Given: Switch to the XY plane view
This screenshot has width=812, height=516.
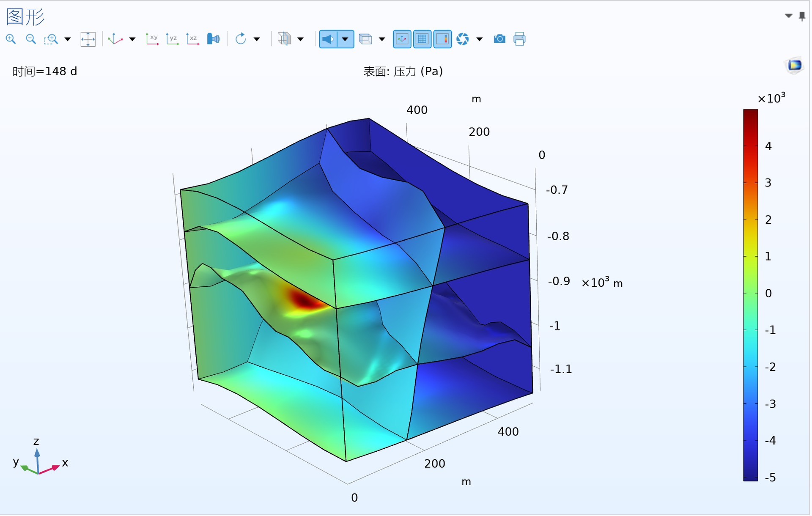Looking at the screenshot, I should pyautogui.click(x=152, y=39).
